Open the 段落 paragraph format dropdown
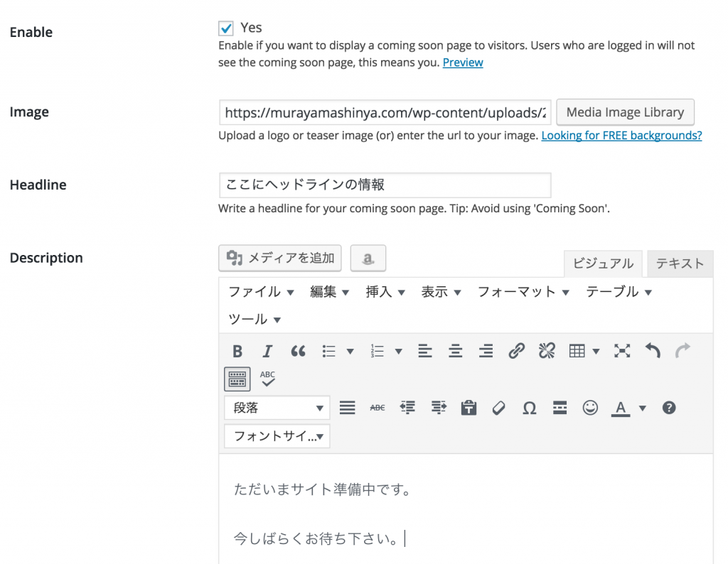This screenshot has width=728, height=564. pos(277,408)
